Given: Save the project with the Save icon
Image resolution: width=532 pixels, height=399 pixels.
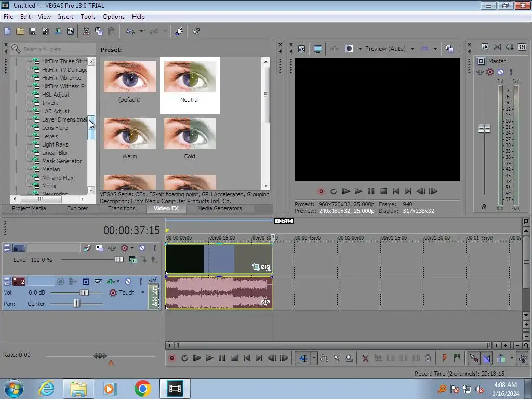Looking at the screenshot, I should click(x=33, y=31).
